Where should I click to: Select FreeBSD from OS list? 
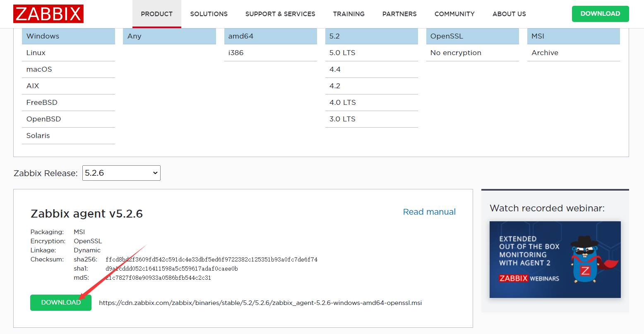(x=41, y=102)
